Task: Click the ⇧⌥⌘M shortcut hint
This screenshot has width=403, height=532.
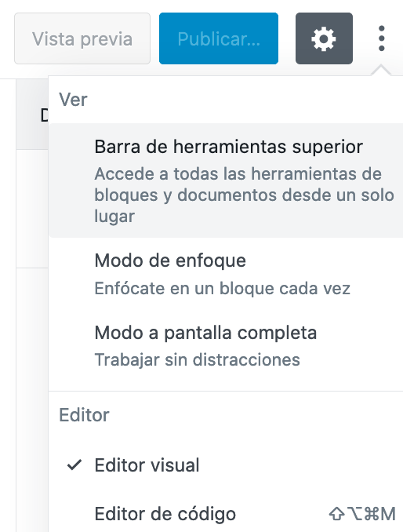Action: tap(362, 514)
